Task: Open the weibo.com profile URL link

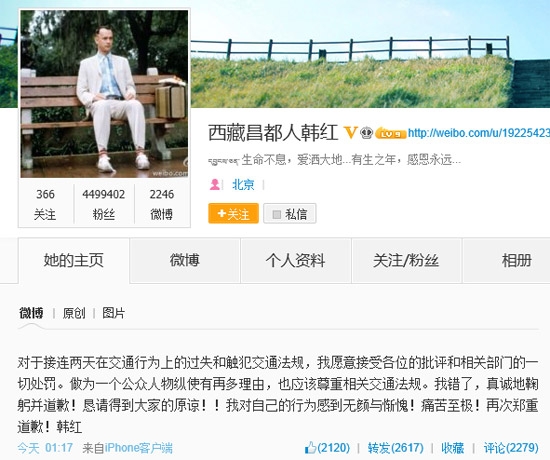Action: pyautogui.click(x=479, y=133)
